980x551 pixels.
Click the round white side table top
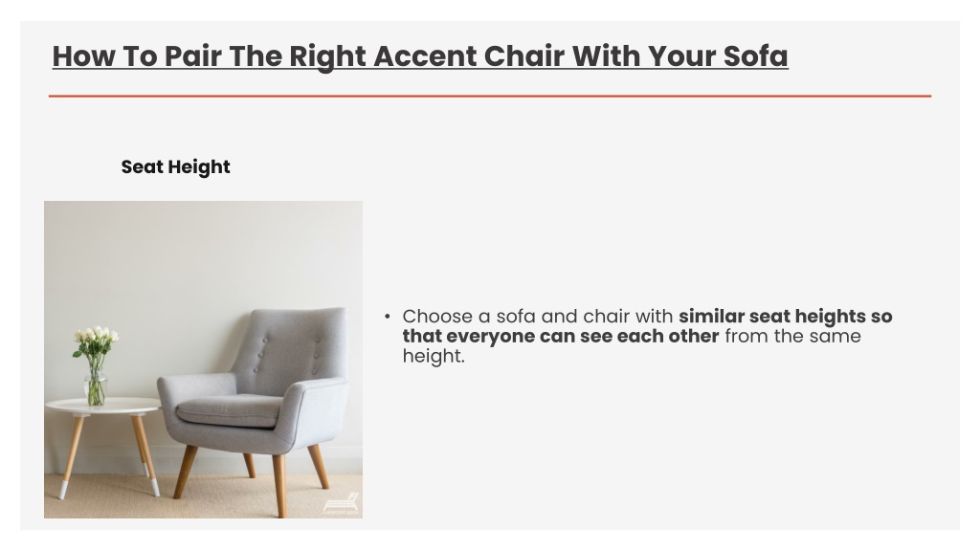pyautogui.click(x=103, y=406)
